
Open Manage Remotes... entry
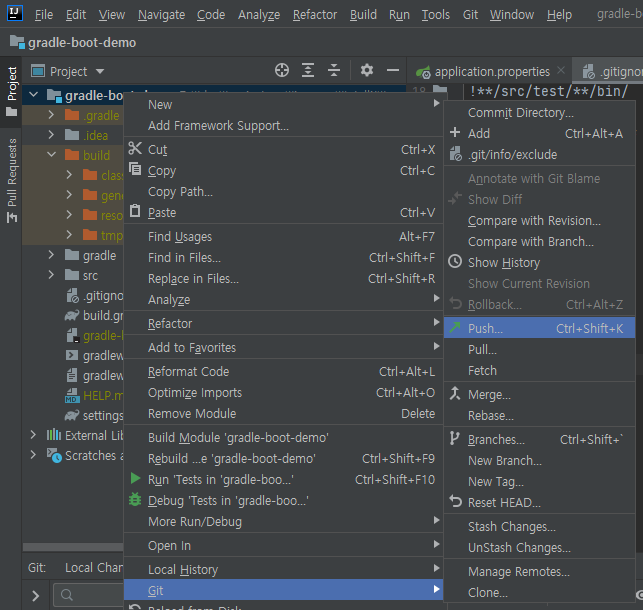539,571
